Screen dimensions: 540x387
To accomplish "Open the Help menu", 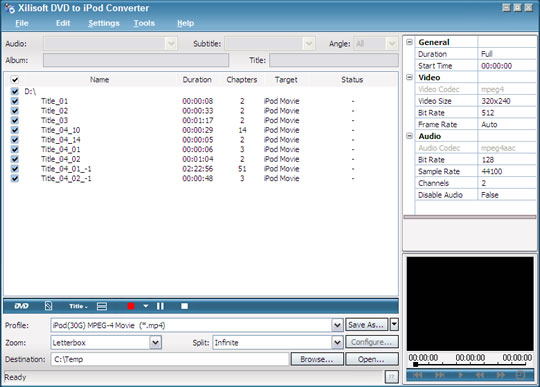I will pyautogui.click(x=185, y=23).
